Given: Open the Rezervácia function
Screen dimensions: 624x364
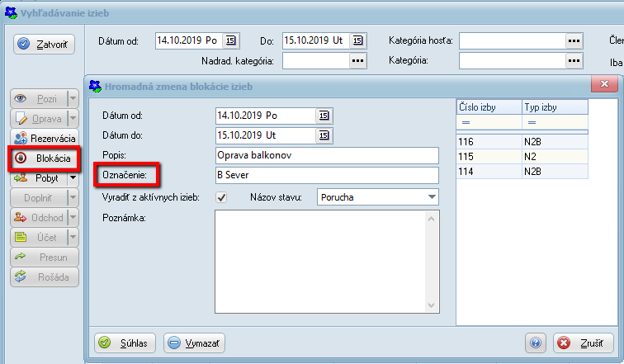Looking at the screenshot, I should tap(45, 139).
